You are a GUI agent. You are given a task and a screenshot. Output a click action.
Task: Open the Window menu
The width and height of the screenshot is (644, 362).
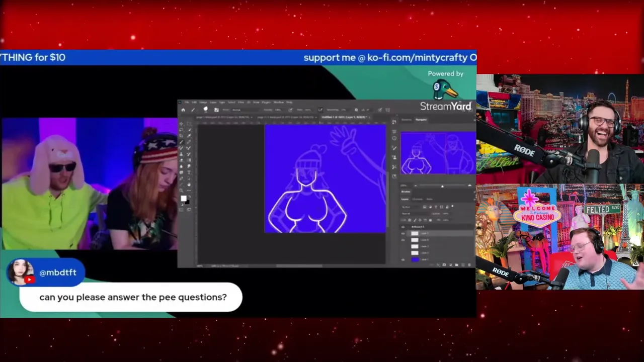tap(279, 102)
